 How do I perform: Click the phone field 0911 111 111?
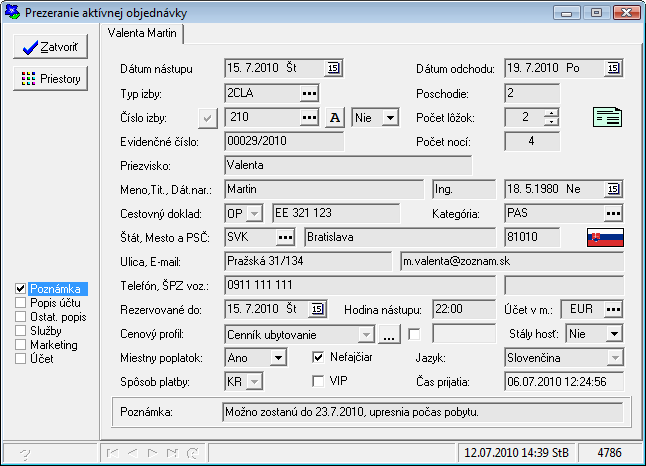click(x=360, y=285)
